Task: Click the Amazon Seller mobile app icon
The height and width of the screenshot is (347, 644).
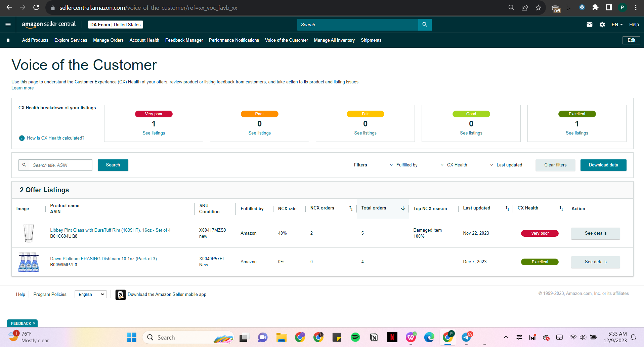Action: tap(120, 295)
